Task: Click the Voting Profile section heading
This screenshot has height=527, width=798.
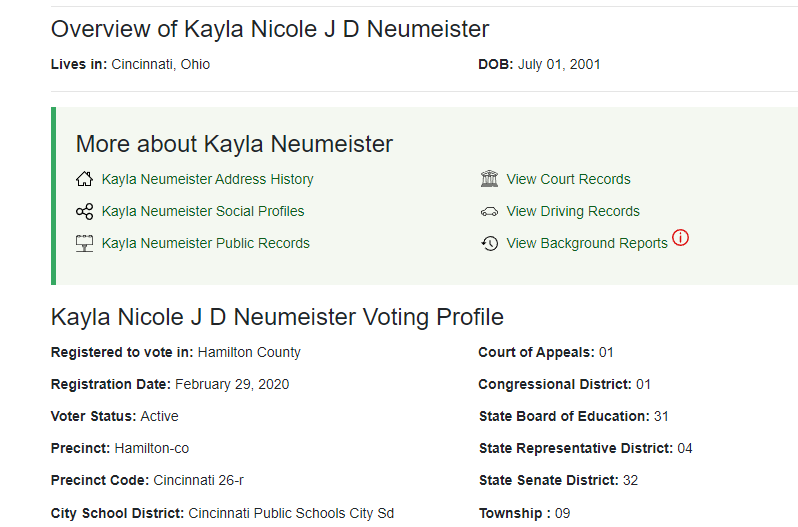Action: [x=277, y=317]
